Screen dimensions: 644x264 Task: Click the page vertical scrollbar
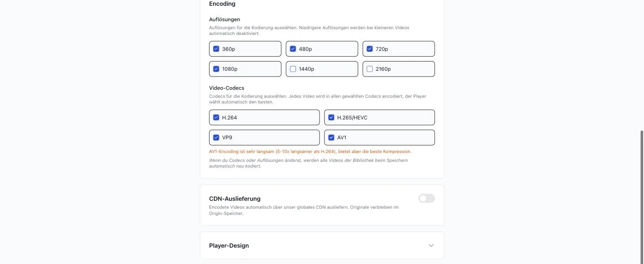click(642, 197)
